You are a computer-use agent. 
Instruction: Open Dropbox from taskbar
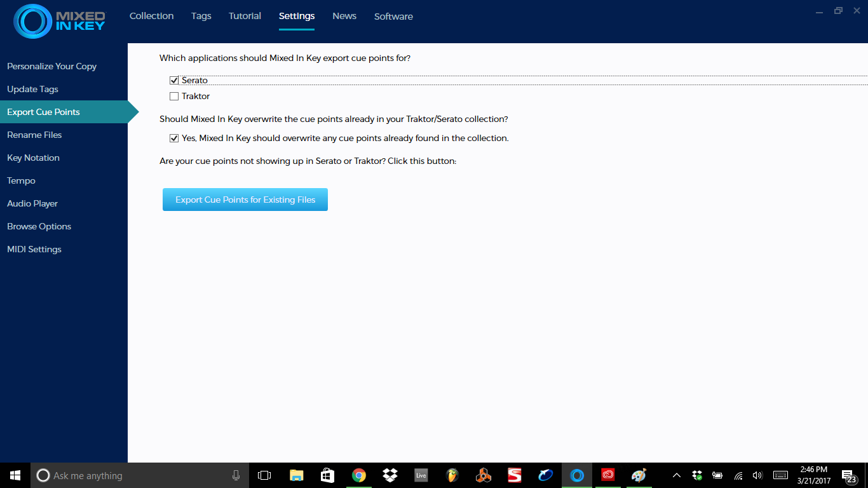coord(390,475)
